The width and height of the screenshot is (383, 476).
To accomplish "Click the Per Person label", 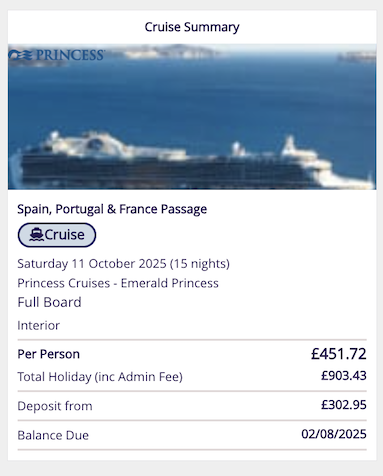I will coord(48,354).
